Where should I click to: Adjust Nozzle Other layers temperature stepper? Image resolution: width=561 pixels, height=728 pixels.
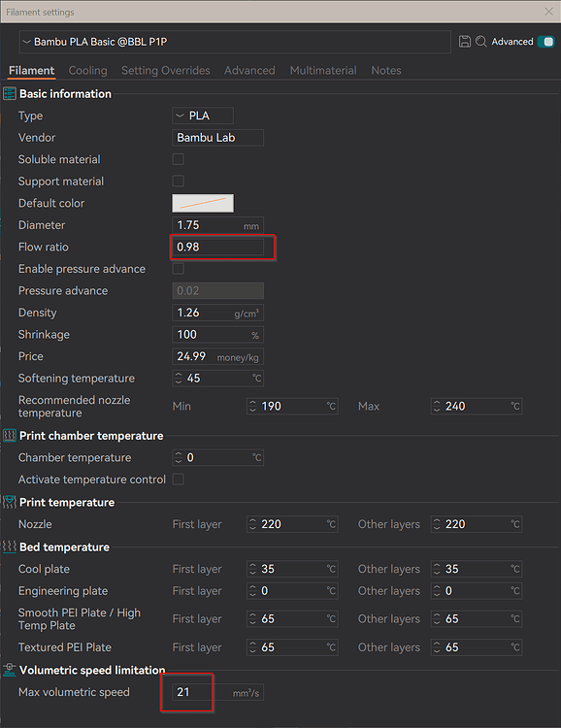437,524
